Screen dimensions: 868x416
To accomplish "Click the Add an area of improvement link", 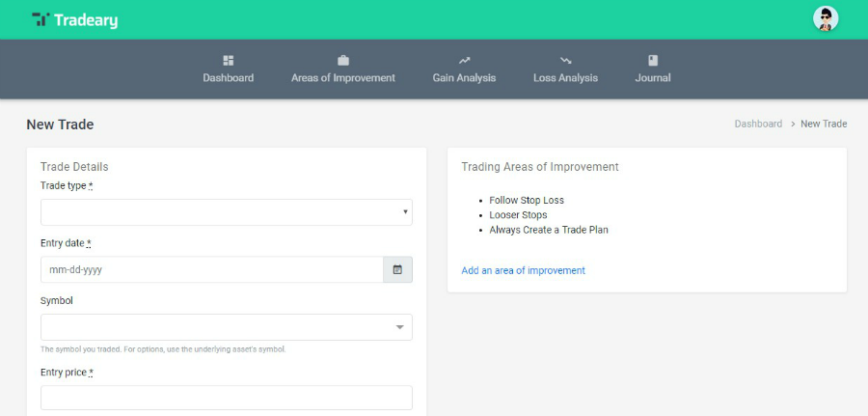I will [523, 270].
